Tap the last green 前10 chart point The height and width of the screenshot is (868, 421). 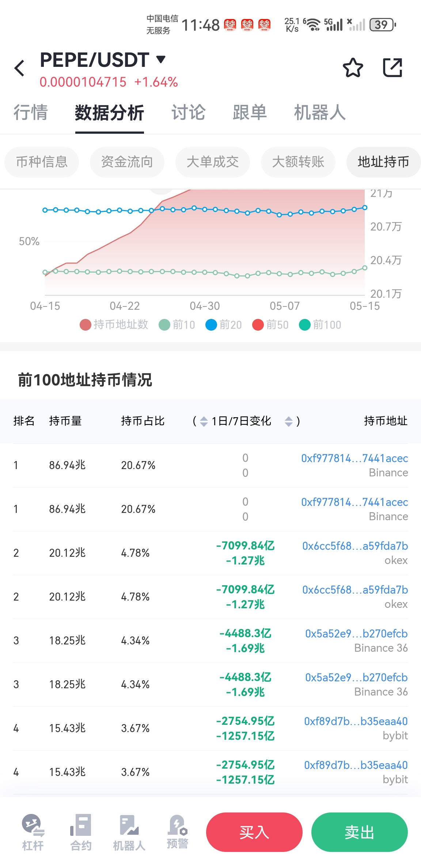pos(365,268)
